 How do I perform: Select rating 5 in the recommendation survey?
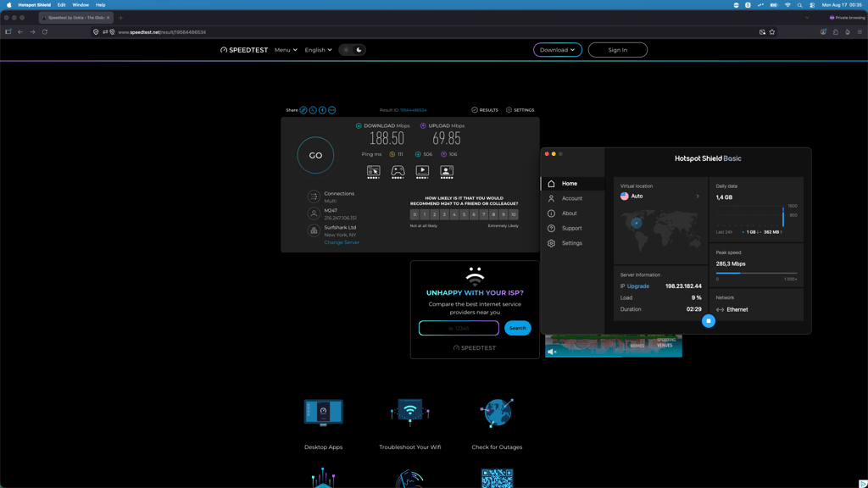[464, 214]
